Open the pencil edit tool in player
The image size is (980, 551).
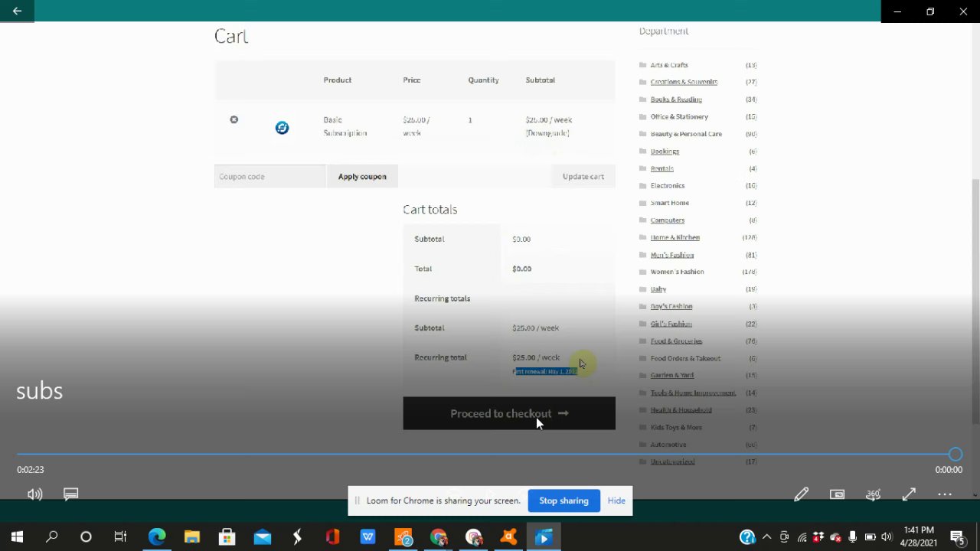tap(801, 494)
